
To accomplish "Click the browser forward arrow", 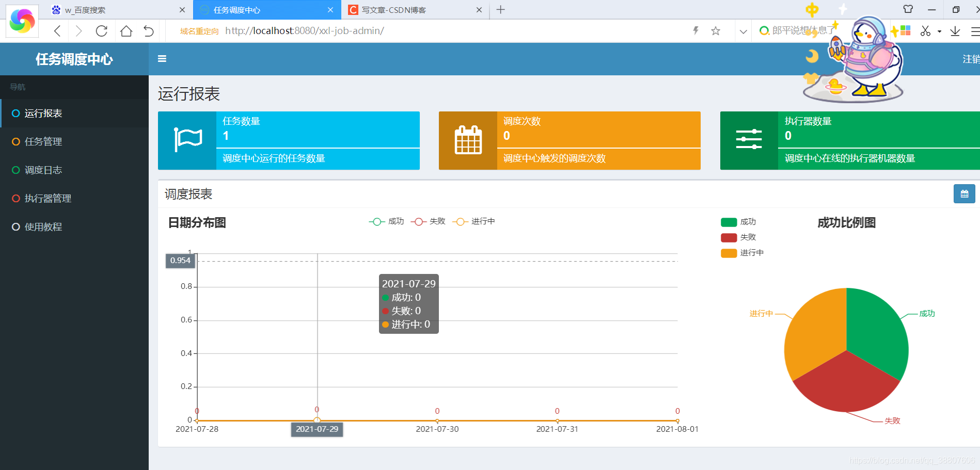I will click(x=79, y=31).
